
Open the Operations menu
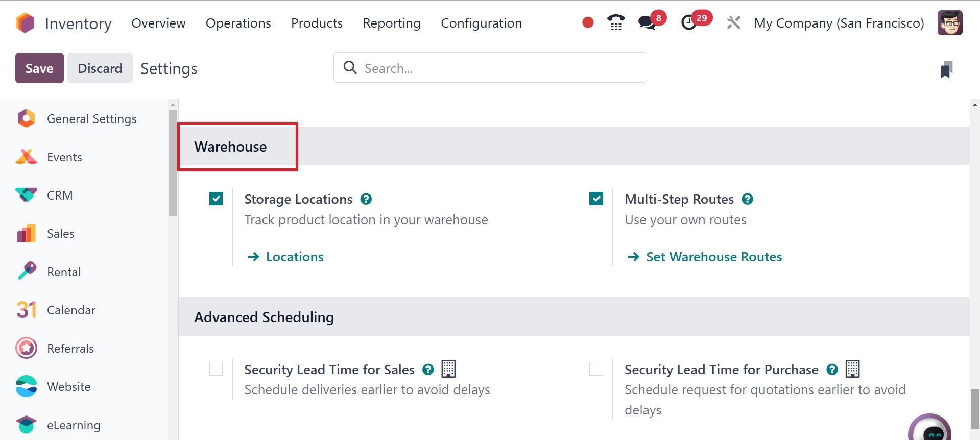pyautogui.click(x=238, y=23)
